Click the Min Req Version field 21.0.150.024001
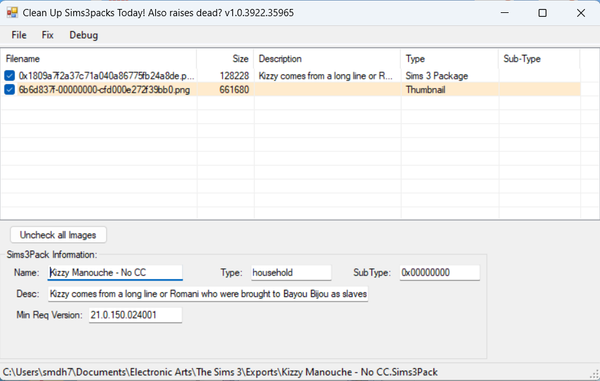Screen dimensions: 600x381 tap(135, 315)
